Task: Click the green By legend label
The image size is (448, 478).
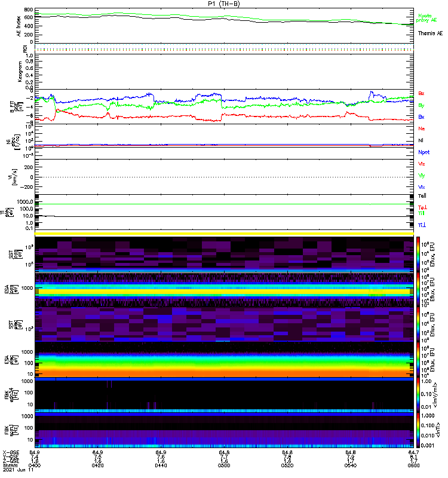Action: 421,106
